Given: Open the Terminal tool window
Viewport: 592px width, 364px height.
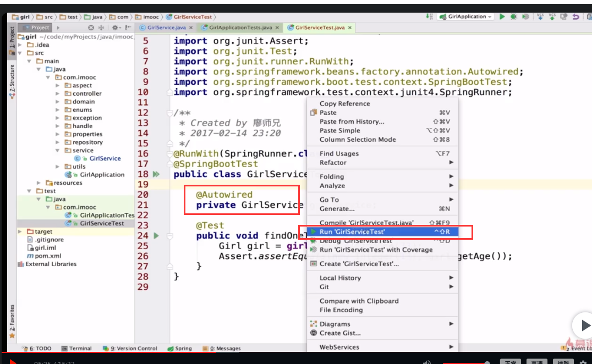Looking at the screenshot, I should point(76,349).
